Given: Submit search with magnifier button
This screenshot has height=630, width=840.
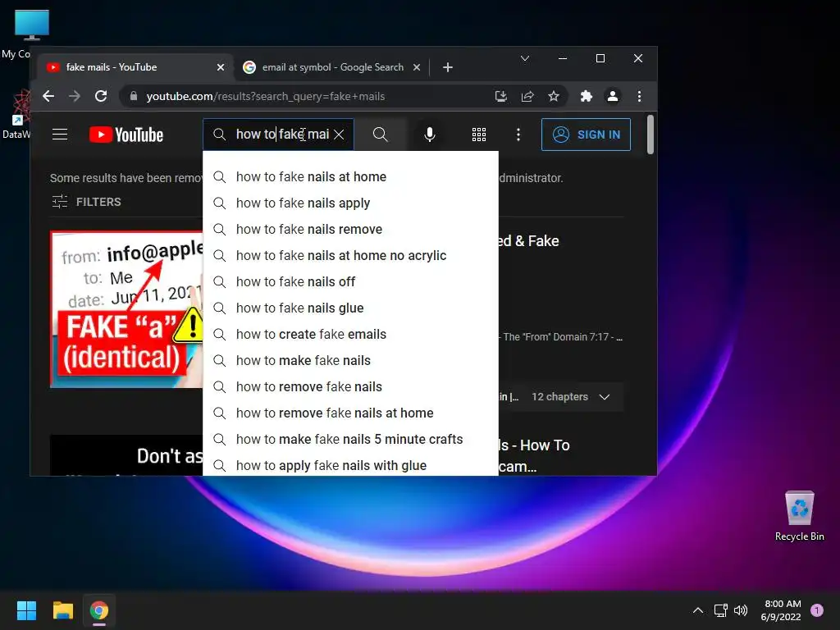Looking at the screenshot, I should click(x=380, y=135).
